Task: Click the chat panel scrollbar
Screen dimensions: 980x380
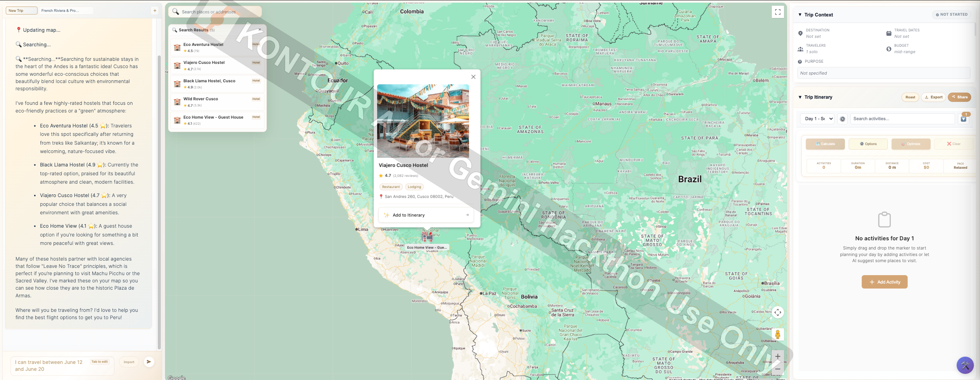Action: tap(159, 202)
